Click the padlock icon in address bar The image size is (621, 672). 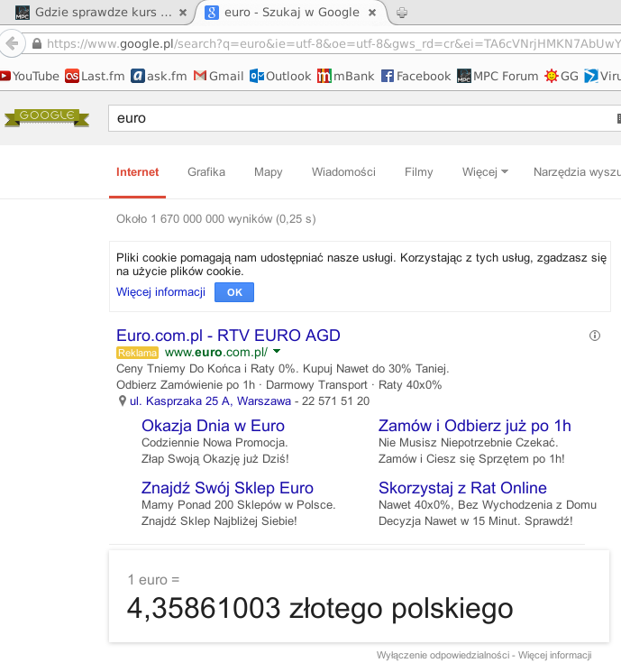tap(37, 43)
